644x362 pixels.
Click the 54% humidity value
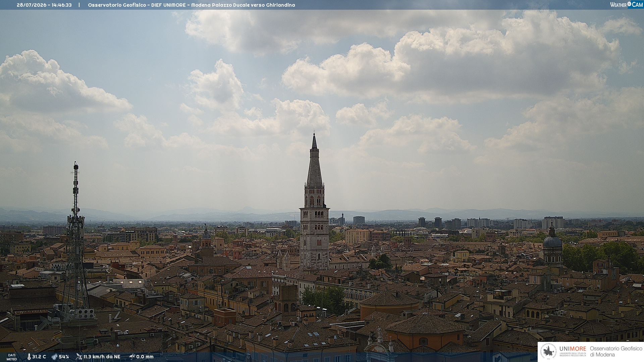click(64, 357)
